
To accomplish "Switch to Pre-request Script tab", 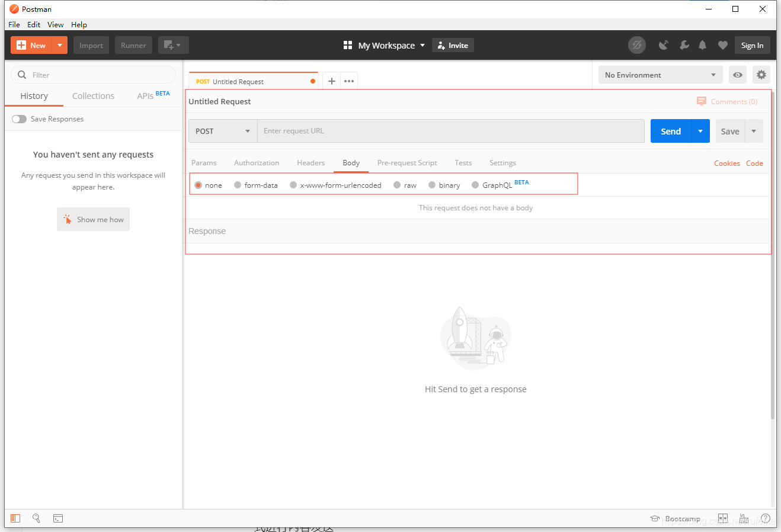I will (407, 162).
